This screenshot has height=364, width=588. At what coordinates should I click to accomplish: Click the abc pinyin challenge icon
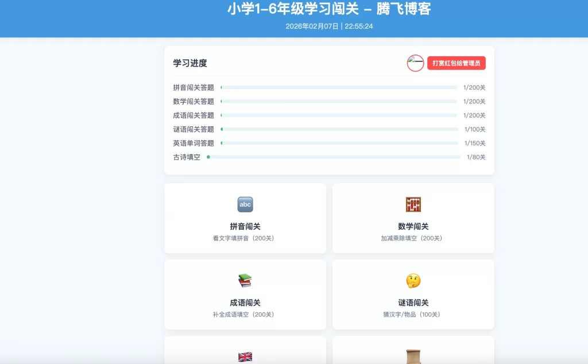pyautogui.click(x=245, y=204)
